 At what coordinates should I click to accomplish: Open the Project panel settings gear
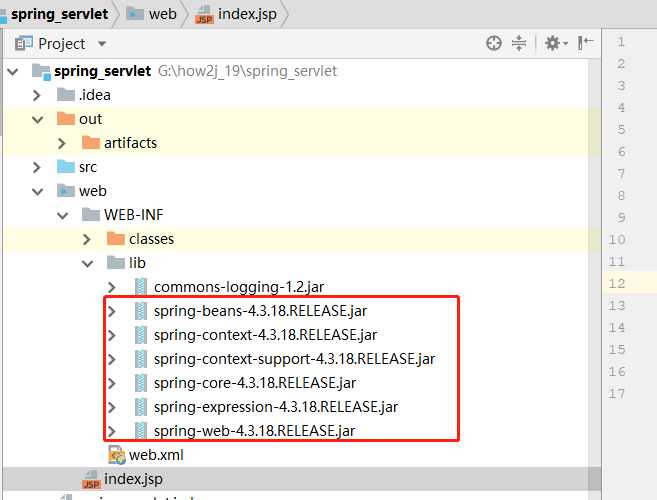click(x=555, y=43)
